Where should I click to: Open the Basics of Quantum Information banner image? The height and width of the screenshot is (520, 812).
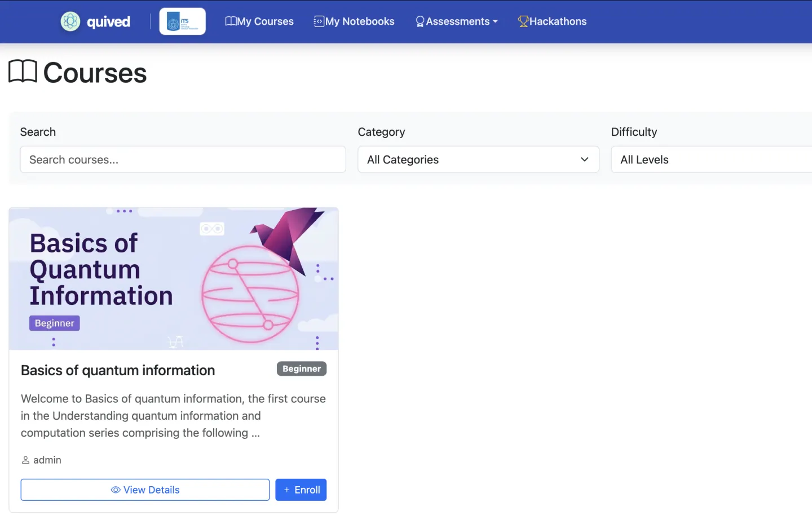[174, 279]
